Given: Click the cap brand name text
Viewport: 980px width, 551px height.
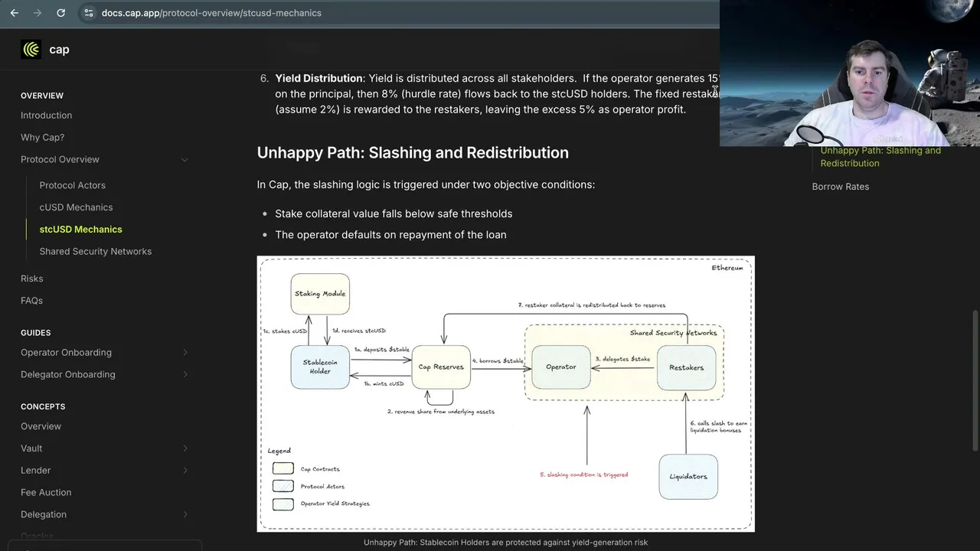Looking at the screenshot, I should [59, 50].
